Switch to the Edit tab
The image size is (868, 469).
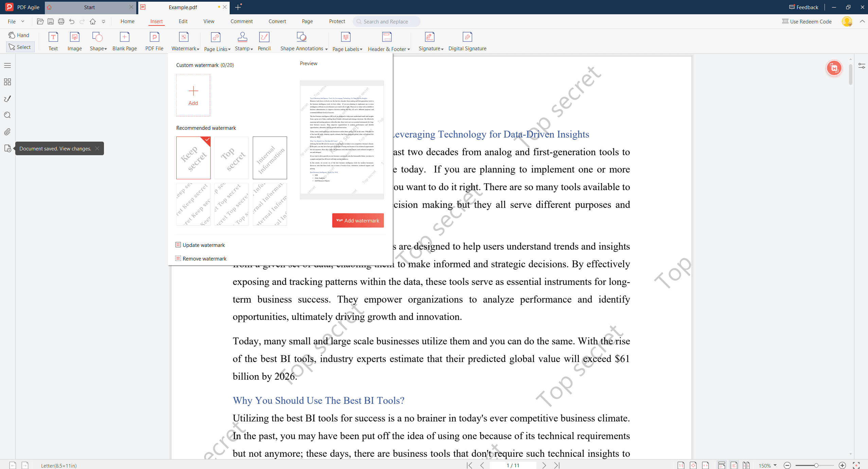[183, 21]
